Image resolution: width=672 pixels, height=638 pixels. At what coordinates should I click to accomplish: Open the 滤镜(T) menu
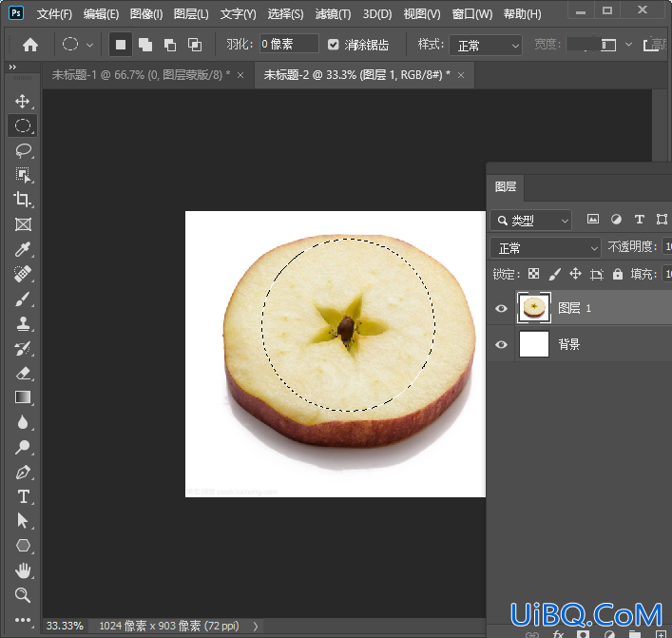tap(333, 14)
